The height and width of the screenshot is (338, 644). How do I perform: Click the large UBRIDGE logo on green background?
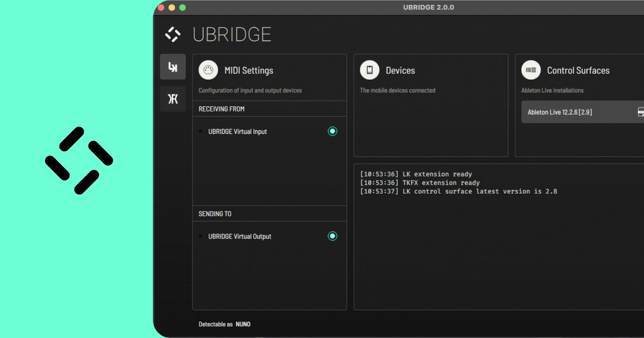pyautogui.click(x=79, y=160)
